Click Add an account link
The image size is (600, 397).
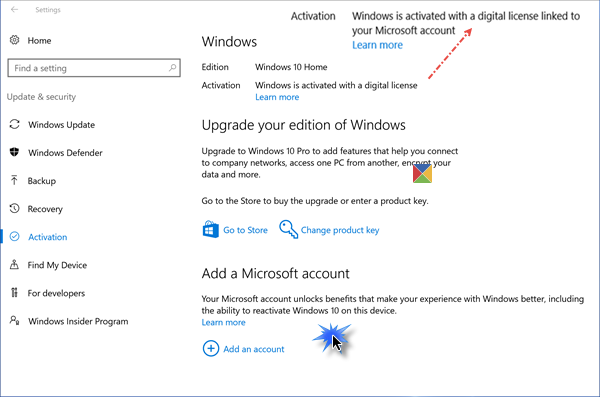[254, 349]
